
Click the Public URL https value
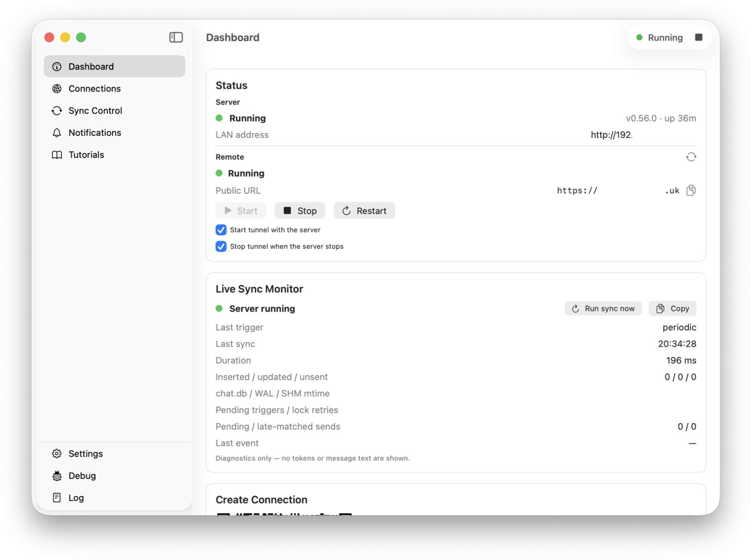pos(618,191)
